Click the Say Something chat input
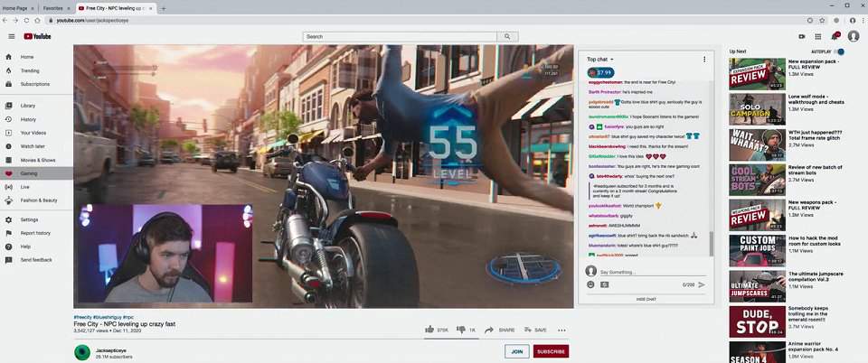868x363 pixels. click(653, 273)
